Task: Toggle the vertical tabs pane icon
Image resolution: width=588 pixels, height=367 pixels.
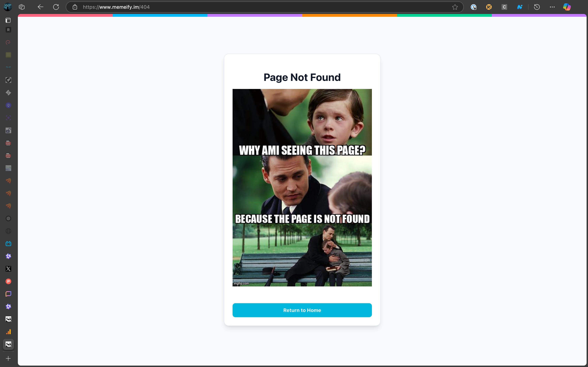Action: 8,20
